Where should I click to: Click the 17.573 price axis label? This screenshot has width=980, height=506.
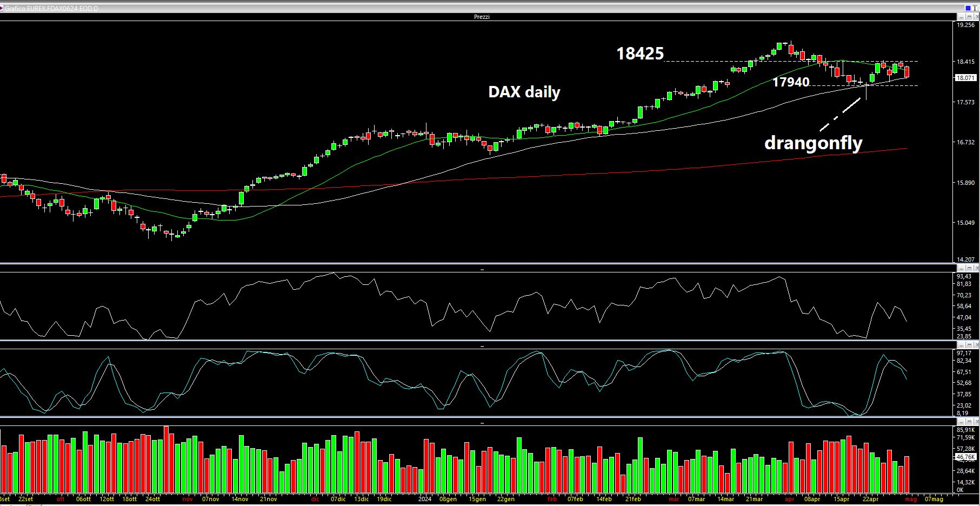click(x=966, y=102)
